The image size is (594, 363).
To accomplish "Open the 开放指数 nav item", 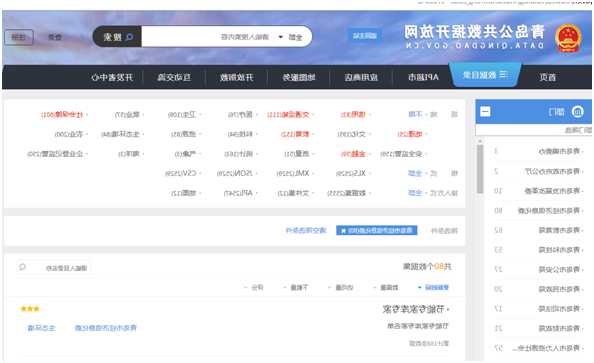I will [236, 77].
